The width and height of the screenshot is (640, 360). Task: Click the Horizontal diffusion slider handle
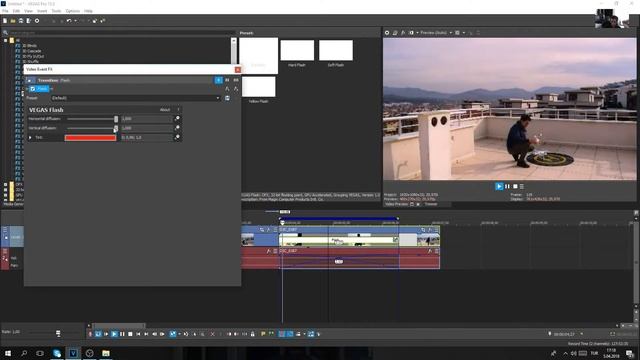(x=116, y=119)
